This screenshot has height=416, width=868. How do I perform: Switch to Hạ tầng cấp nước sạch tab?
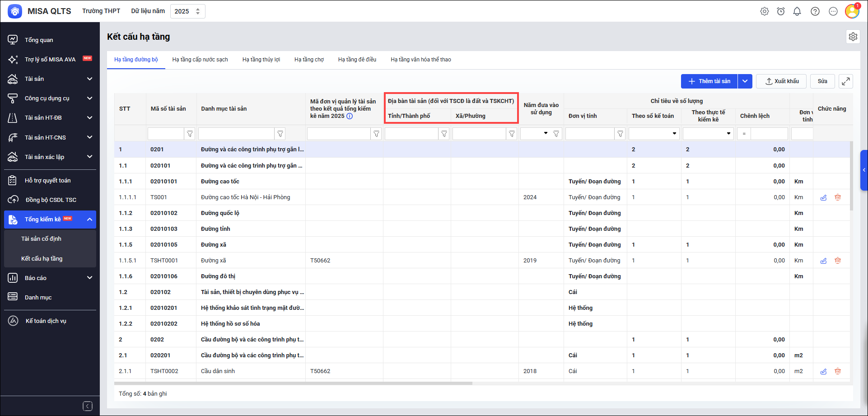[x=200, y=60]
